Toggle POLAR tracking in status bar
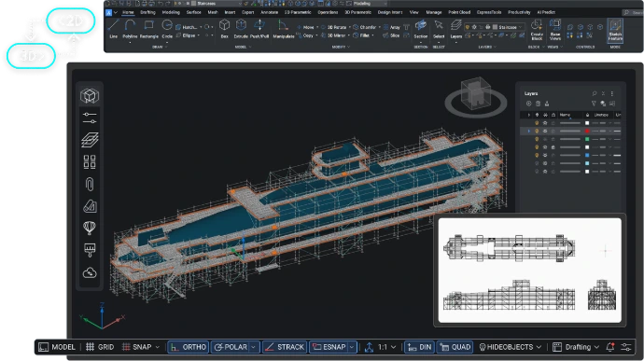 (231, 347)
